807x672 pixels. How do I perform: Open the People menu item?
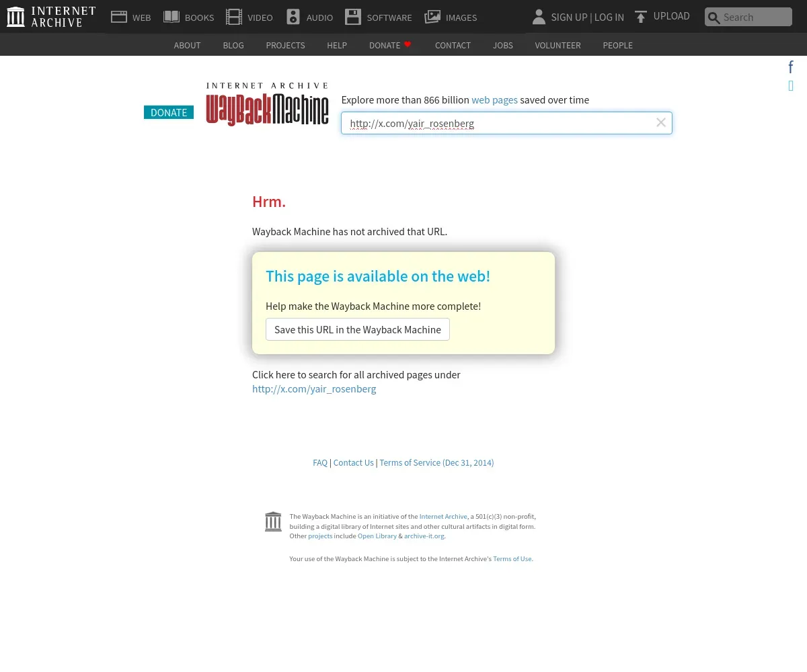[x=617, y=45]
